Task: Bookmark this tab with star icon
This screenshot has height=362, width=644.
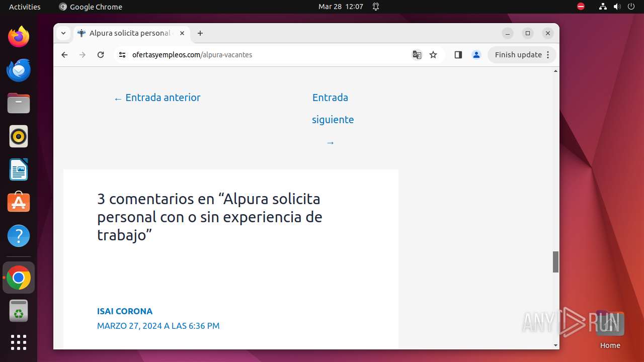Action: pyautogui.click(x=433, y=55)
